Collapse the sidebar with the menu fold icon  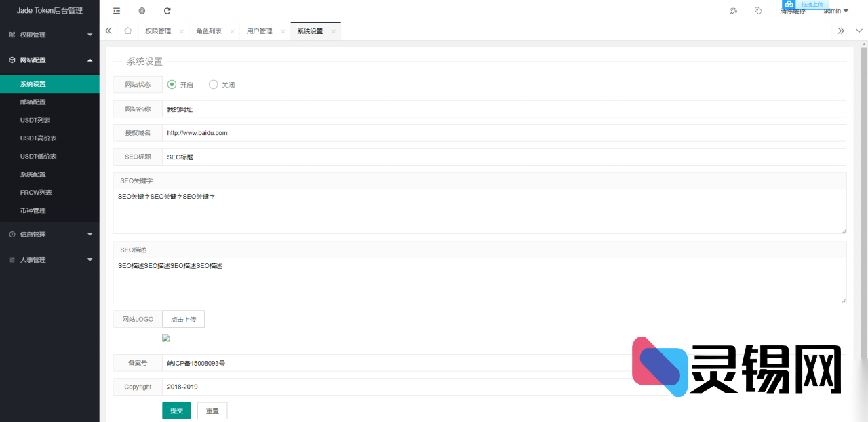[x=117, y=11]
